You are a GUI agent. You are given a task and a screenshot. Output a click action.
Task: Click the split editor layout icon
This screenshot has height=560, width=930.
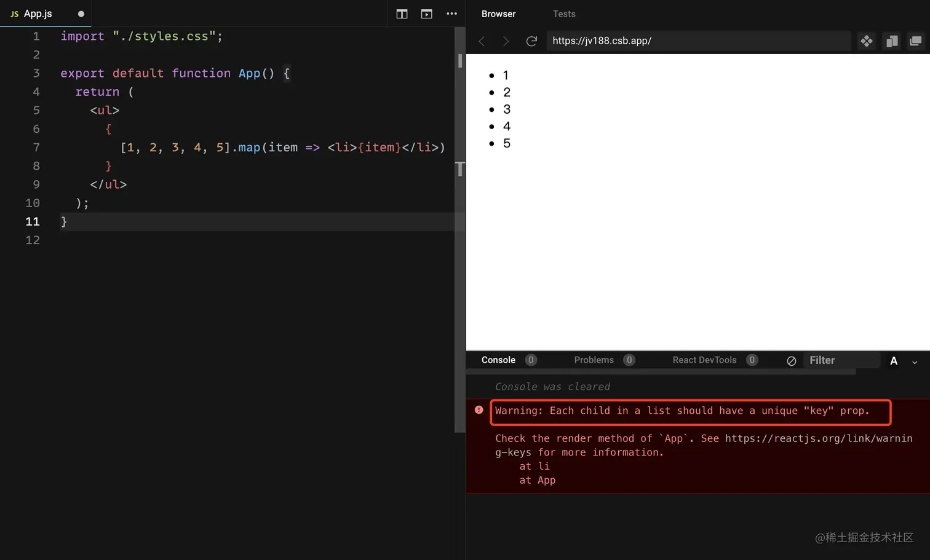pyautogui.click(x=402, y=14)
